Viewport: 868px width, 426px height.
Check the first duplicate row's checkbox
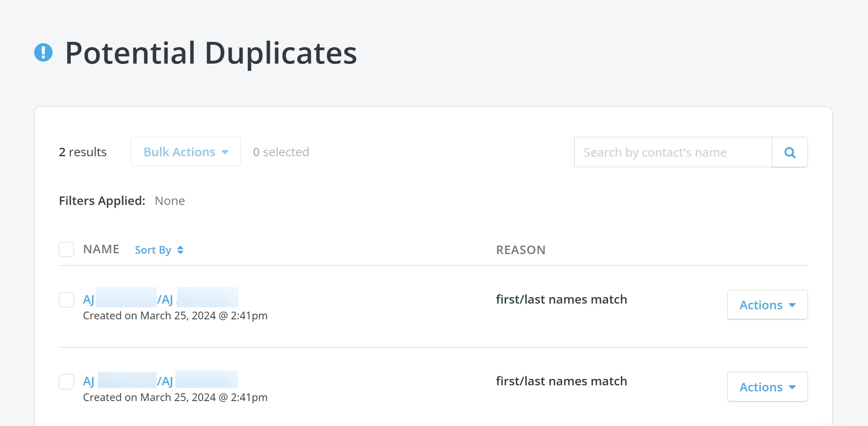66,300
